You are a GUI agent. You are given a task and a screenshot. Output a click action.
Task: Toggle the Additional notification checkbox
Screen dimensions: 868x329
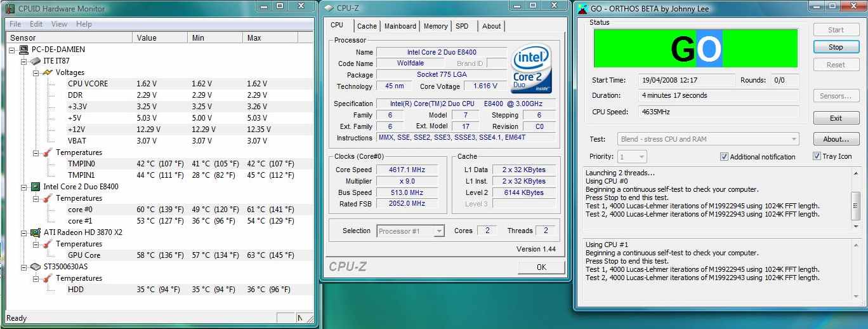[724, 156]
